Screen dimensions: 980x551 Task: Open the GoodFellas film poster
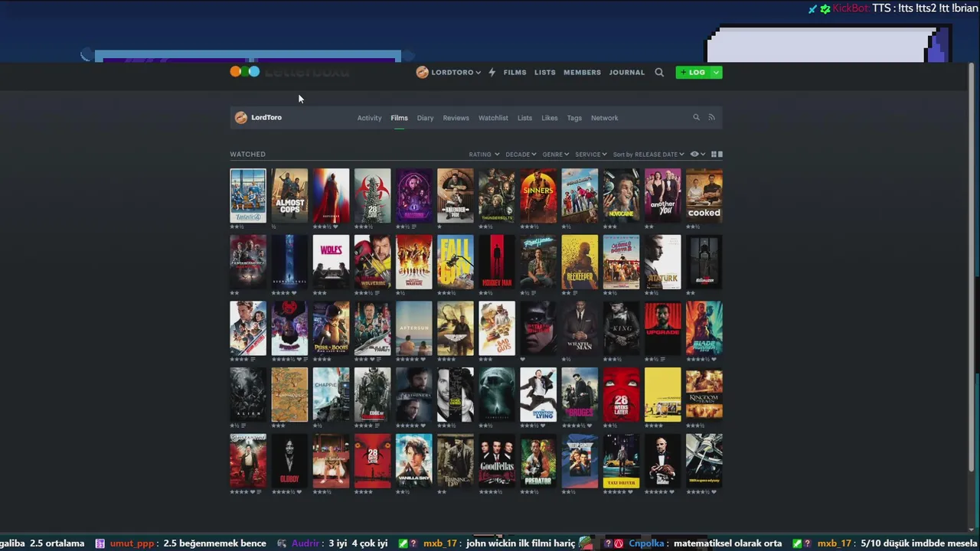tap(497, 461)
